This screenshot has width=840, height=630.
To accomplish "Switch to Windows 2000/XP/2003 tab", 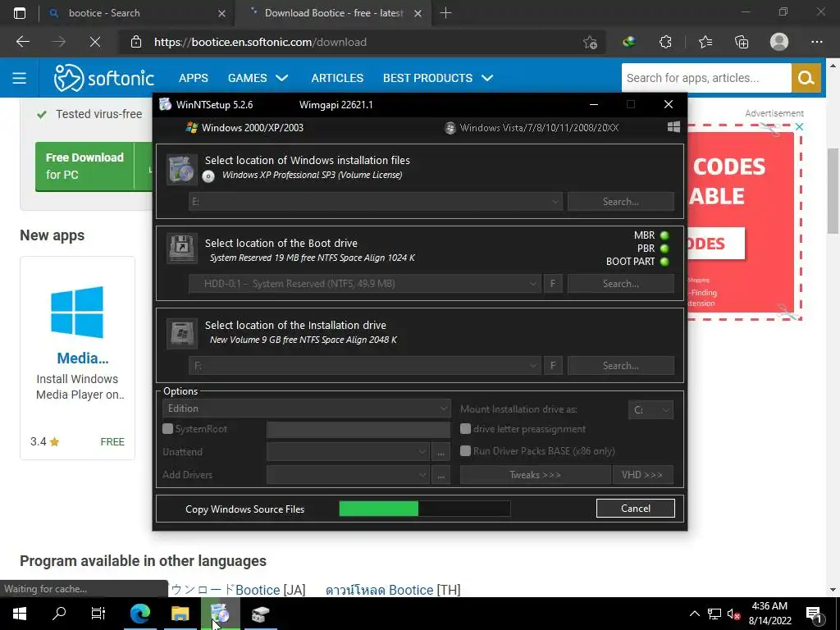I will [244, 127].
